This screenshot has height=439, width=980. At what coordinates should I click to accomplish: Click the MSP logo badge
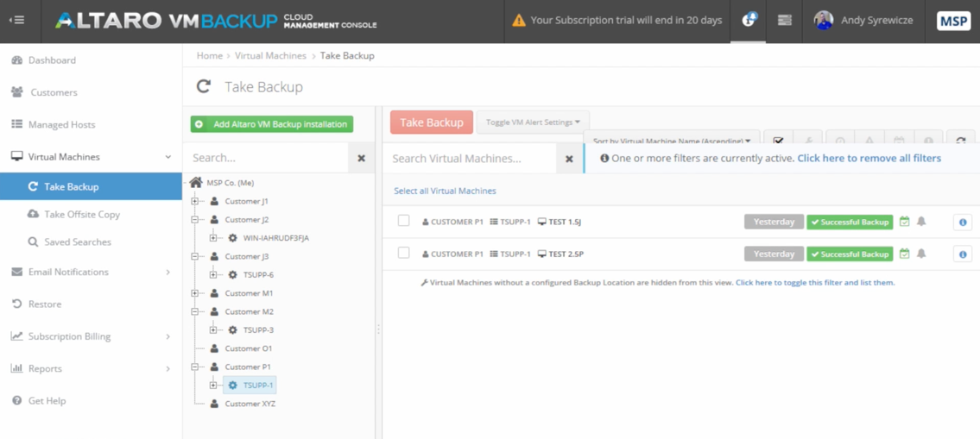tap(953, 21)
